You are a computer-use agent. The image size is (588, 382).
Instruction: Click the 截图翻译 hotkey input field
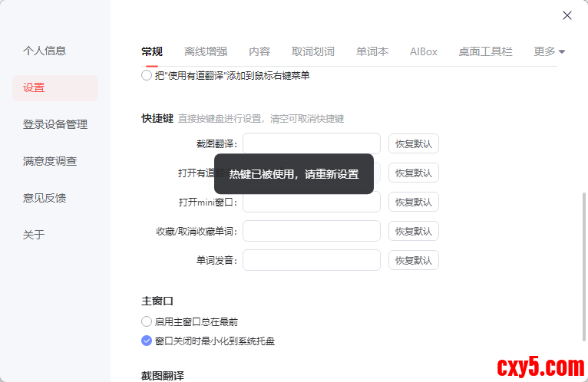(312, 143)
